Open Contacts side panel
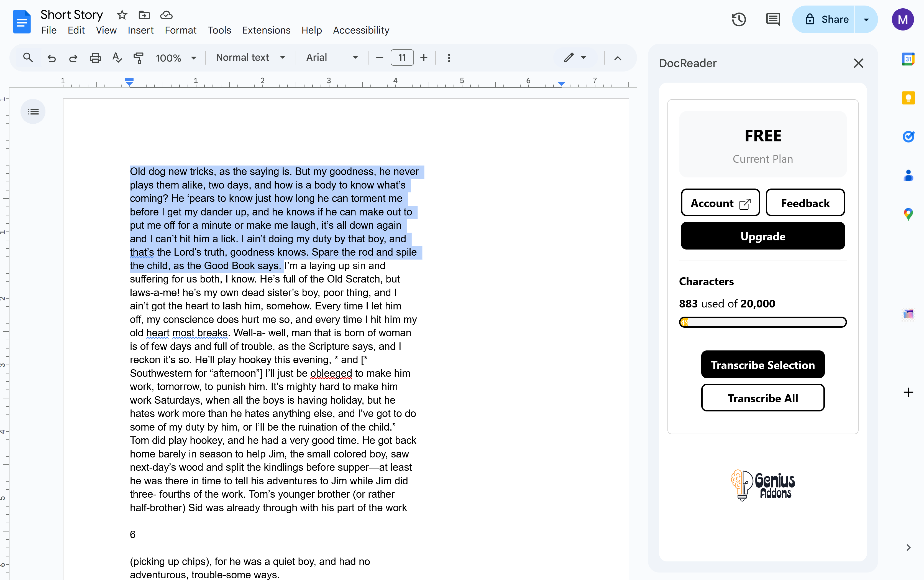 [908, 175]
